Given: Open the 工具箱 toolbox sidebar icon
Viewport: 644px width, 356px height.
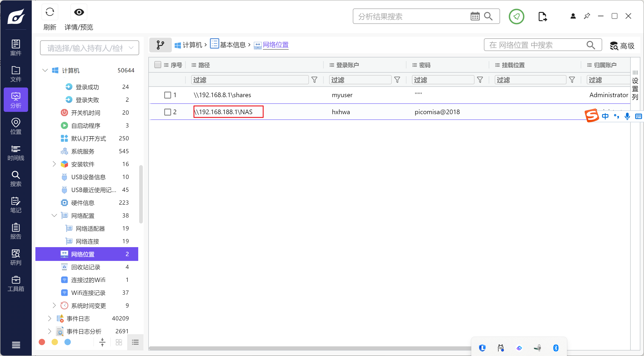Looking at the screenshot, I should [x=16, y=284].
